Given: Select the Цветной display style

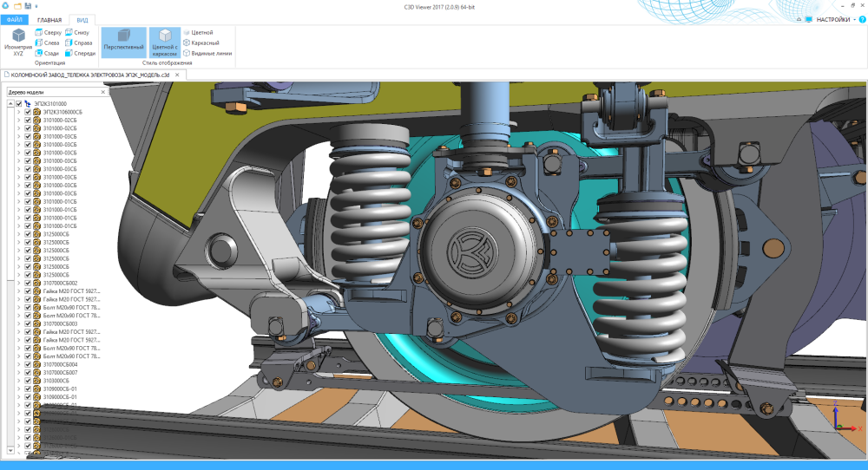Looking at the screenshot, I should pyautogui.click(x=198, y=33).
